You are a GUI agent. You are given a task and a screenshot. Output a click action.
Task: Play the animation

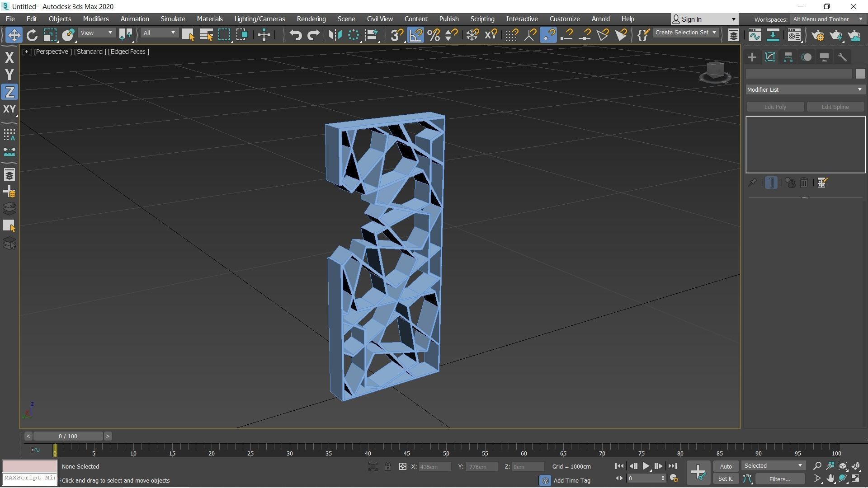coord(646,466)
